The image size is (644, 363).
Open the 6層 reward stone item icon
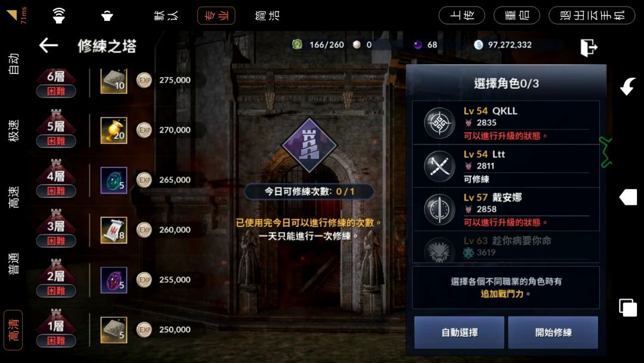[x=114, y=81]
